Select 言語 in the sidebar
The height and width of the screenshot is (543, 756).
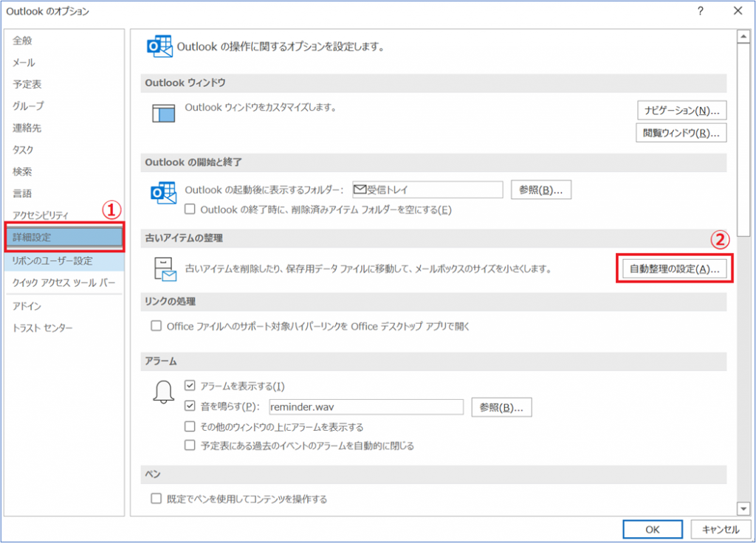(63, 193)
